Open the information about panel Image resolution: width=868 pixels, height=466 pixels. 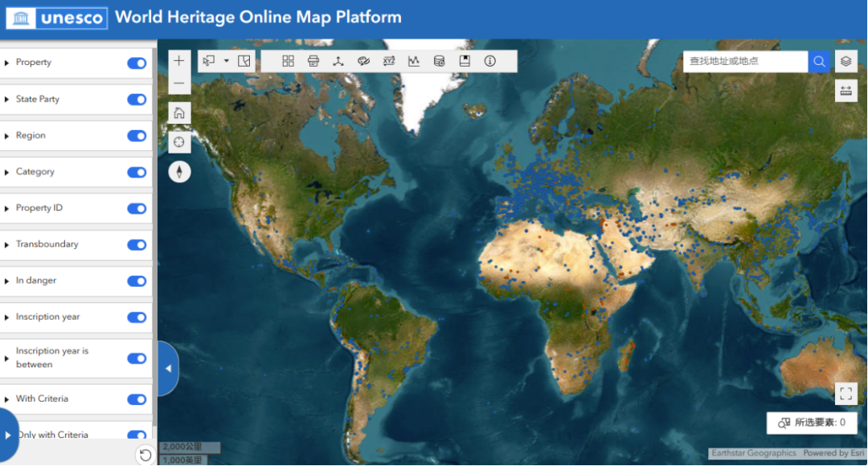pyautogui.click(x=490, y=61)
